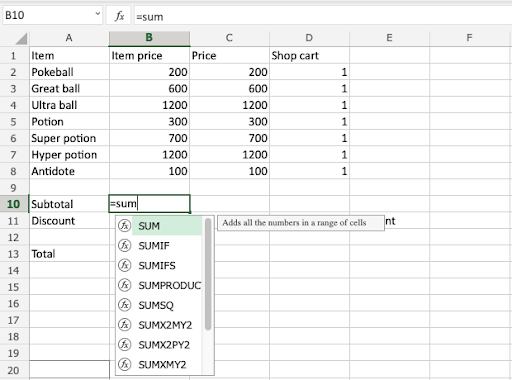Select column D header
Viewport: 512px width, 380px height.
(309, 38)
